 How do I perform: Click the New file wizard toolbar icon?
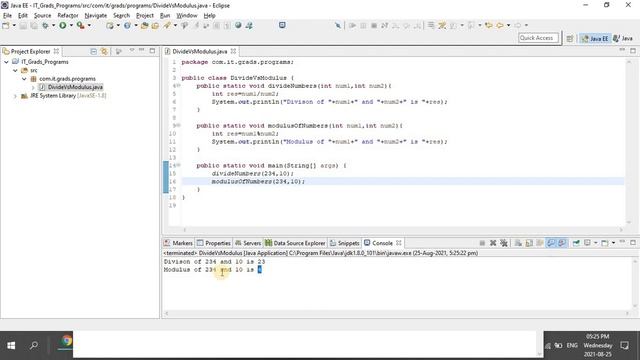[x=6, y=25]
